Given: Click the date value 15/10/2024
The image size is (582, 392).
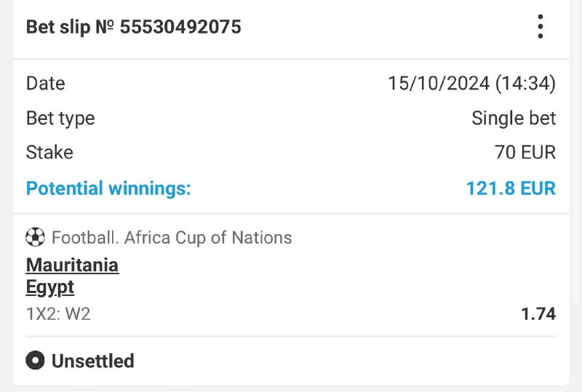Looking at the screenshot, I should pos(439,84).
